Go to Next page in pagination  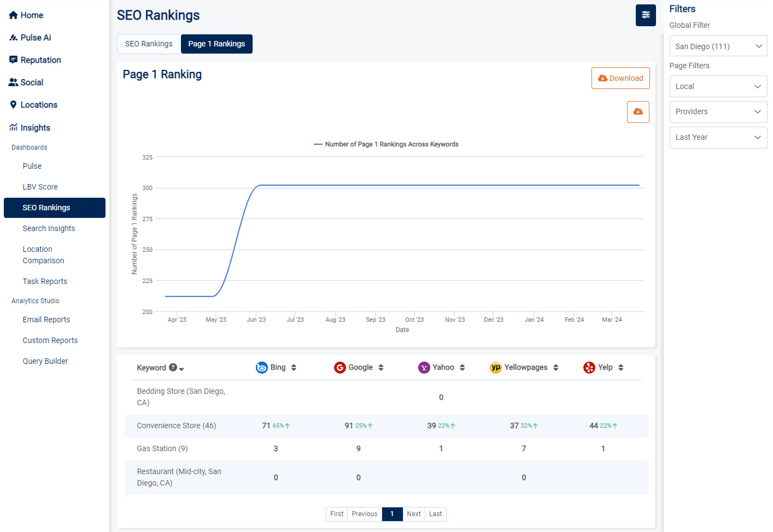coord(413,514)
